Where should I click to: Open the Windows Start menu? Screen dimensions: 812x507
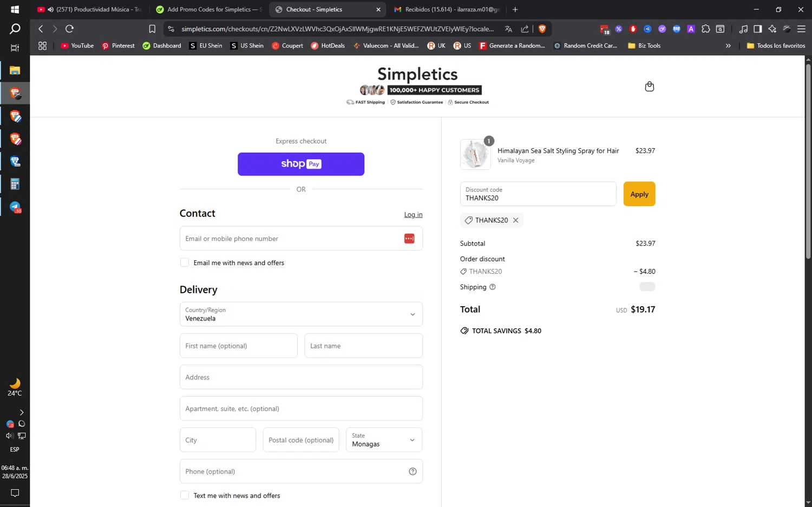tap(15, 9)
